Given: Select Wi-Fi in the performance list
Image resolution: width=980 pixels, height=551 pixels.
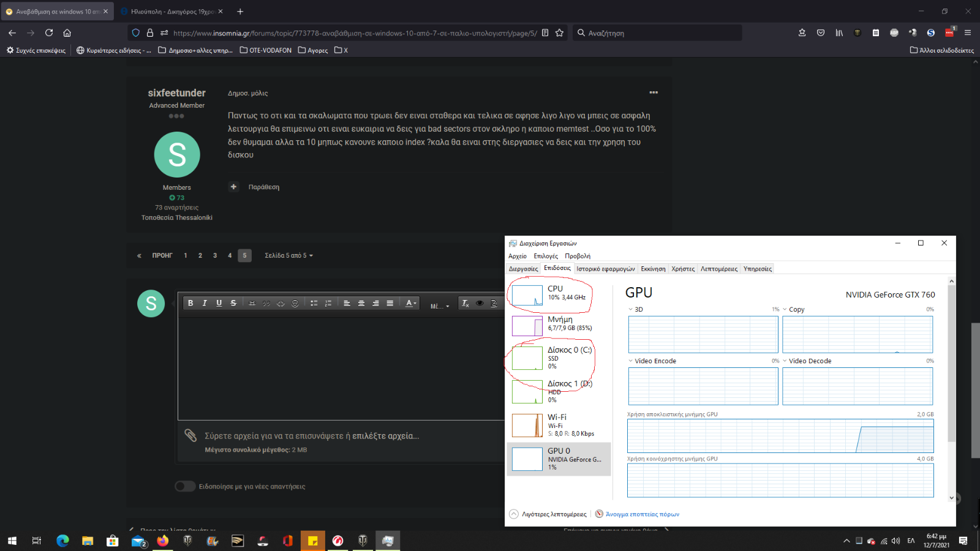Looking at the screenshot, I should 559,425.
